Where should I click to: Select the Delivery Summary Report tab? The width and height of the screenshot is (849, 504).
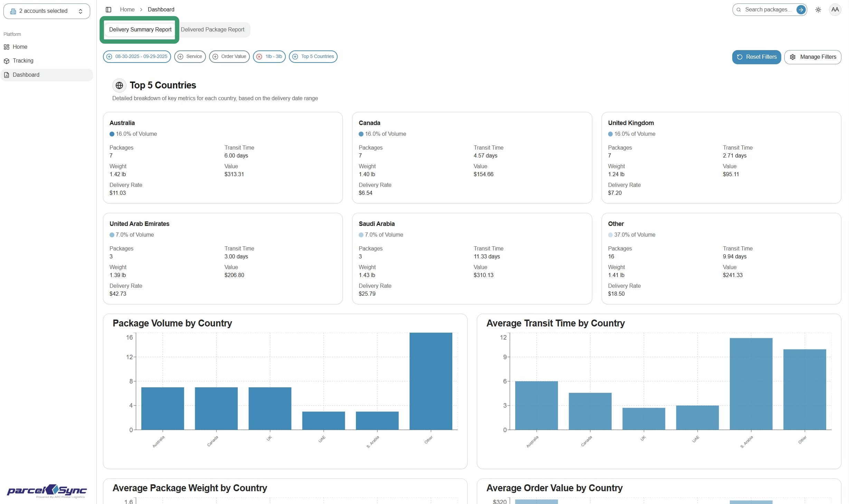[140, 30]
